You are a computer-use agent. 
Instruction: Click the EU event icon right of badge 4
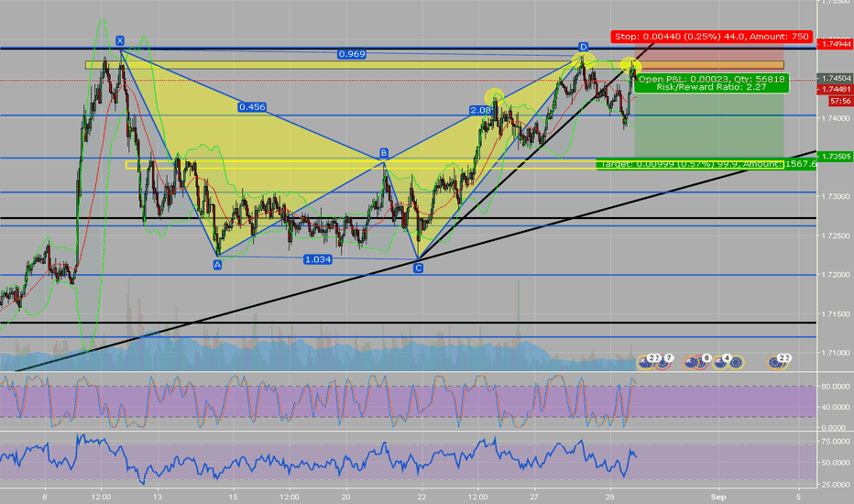point(736,362)
